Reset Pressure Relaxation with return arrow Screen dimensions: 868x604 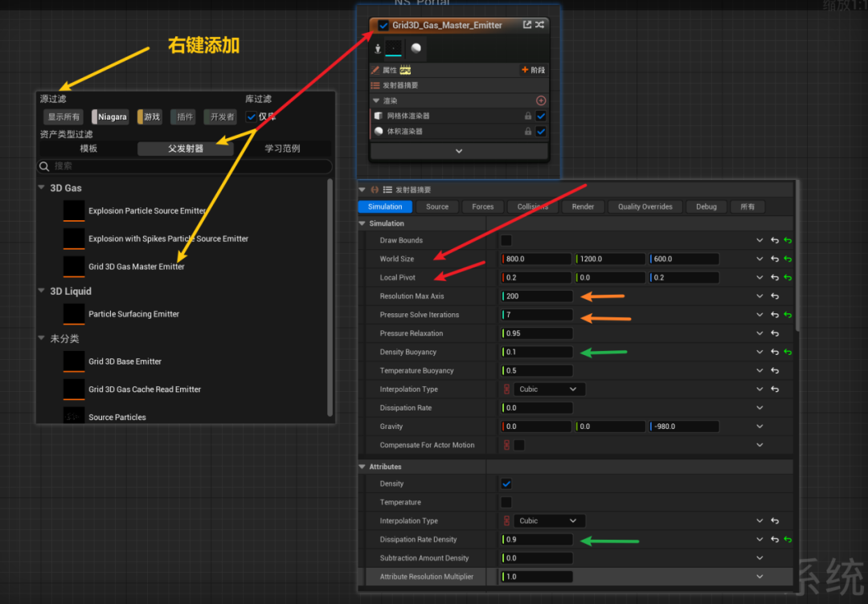tap(775, 333)
